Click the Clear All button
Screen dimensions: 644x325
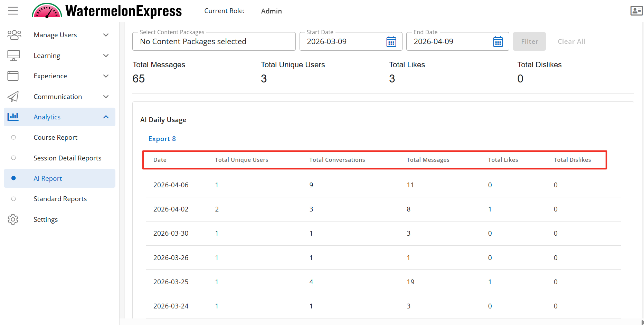(571, 41)
